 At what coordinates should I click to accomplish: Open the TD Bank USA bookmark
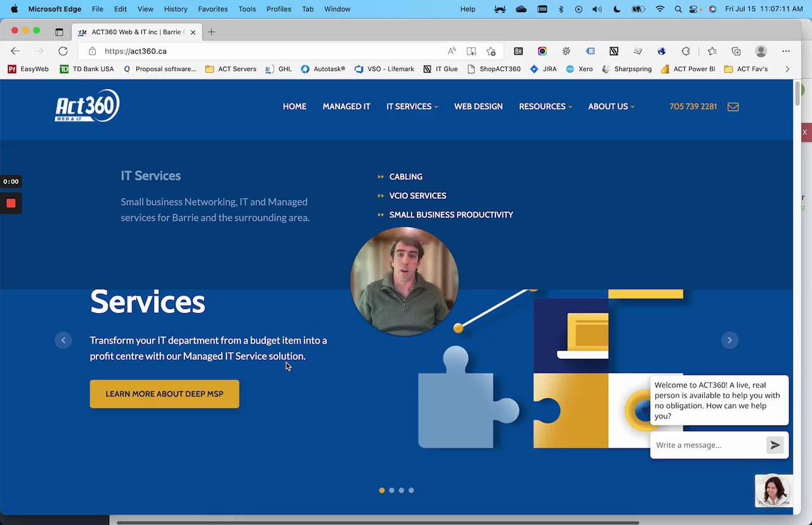pyautogui.click(x=86, y=69)
